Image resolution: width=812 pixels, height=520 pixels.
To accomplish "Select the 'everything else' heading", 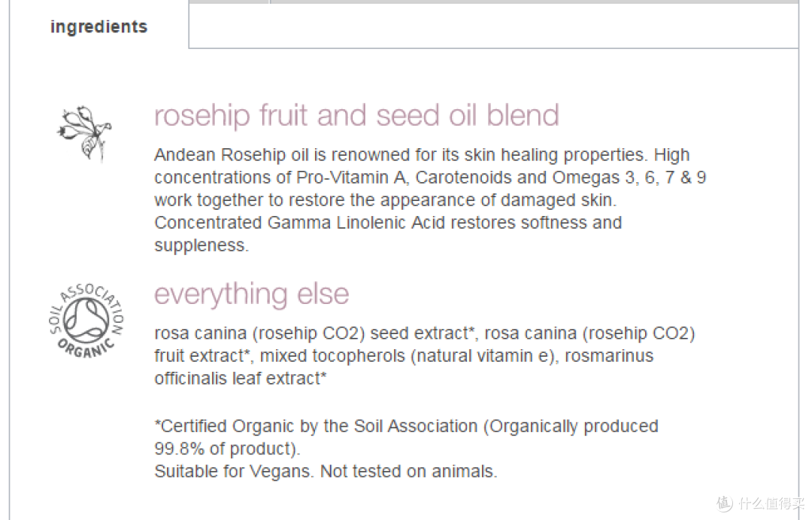I will coord(252,294).
